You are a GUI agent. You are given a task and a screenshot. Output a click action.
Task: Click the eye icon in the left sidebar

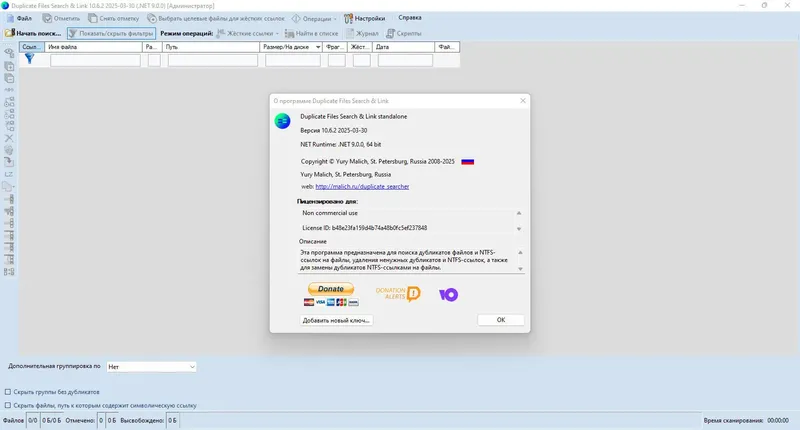coord(9,53)
